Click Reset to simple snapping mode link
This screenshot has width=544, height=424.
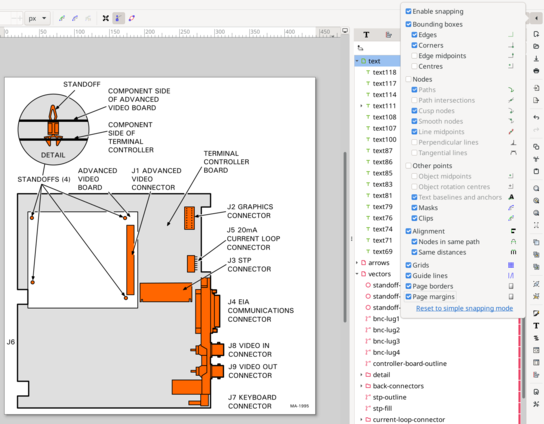click(x=464, y=308)
